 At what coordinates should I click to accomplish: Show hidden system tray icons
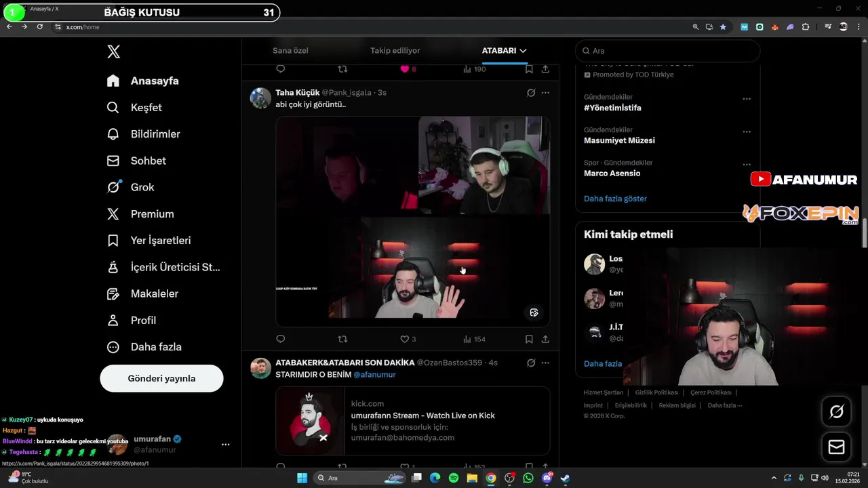coord(774,478)
